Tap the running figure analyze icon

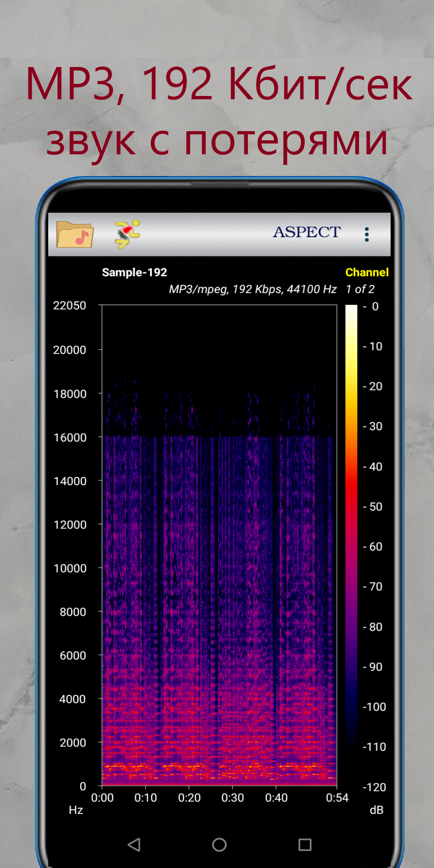click(x=127, y=234)
